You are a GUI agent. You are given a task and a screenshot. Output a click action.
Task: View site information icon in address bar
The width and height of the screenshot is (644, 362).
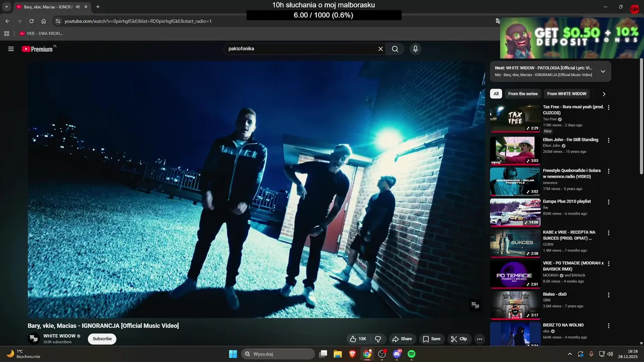tap(58, 21)
